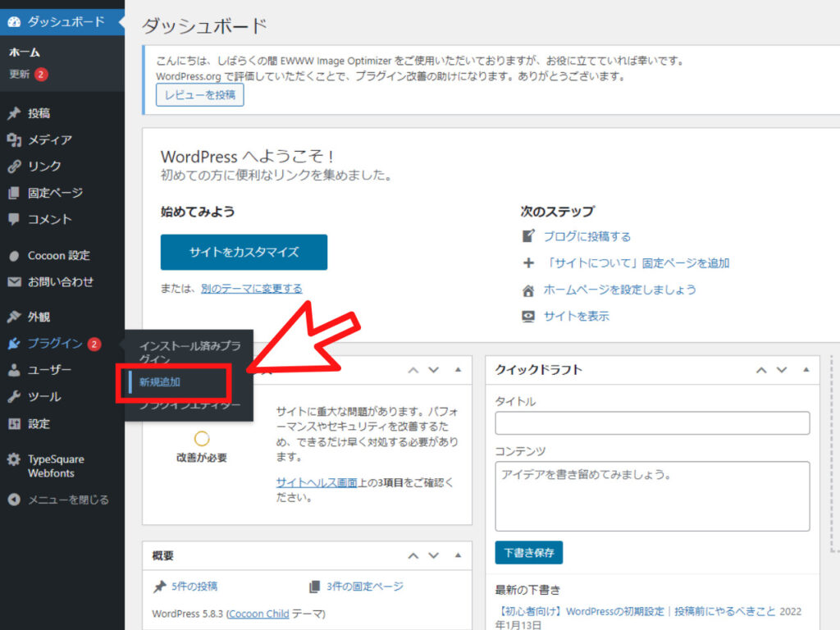Image resolution: width=840 pixels, height=630 pixels.
Task: Move the Site Health panel down
Action: [x=434, y=370]
